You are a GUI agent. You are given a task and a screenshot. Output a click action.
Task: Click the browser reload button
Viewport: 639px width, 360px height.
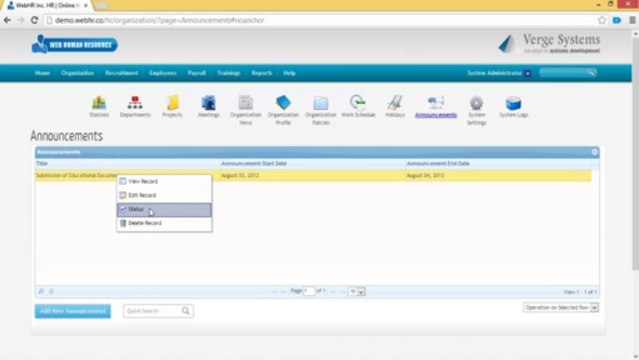tap(35, 20)
